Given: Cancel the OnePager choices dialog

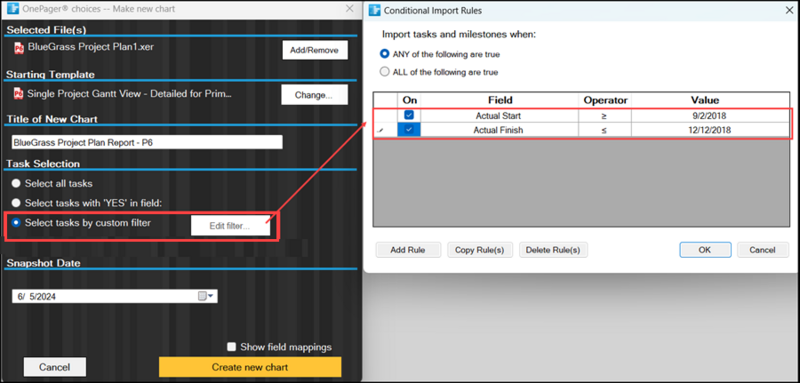Looking at the screenshot, I should (x=55, y=367).
